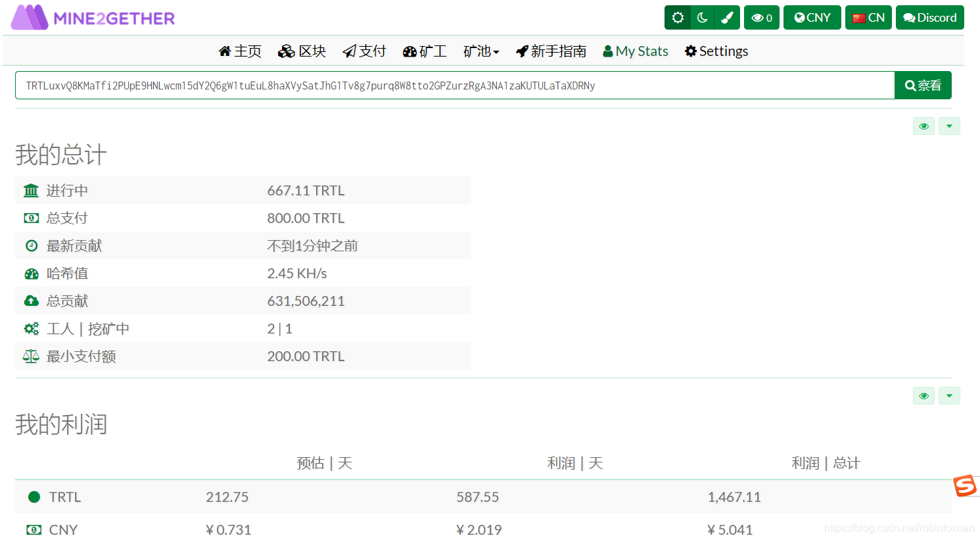Image resolution: width=980 pixels, height=540 pixels.
Task: Click the 利润 | 天 column header
Action: click(x=575, y=463)
